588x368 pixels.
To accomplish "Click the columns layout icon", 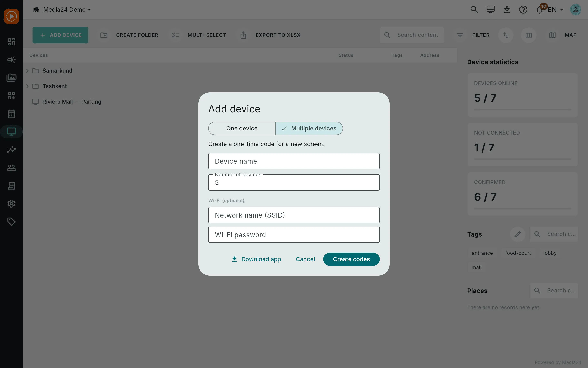I will 528,35.
